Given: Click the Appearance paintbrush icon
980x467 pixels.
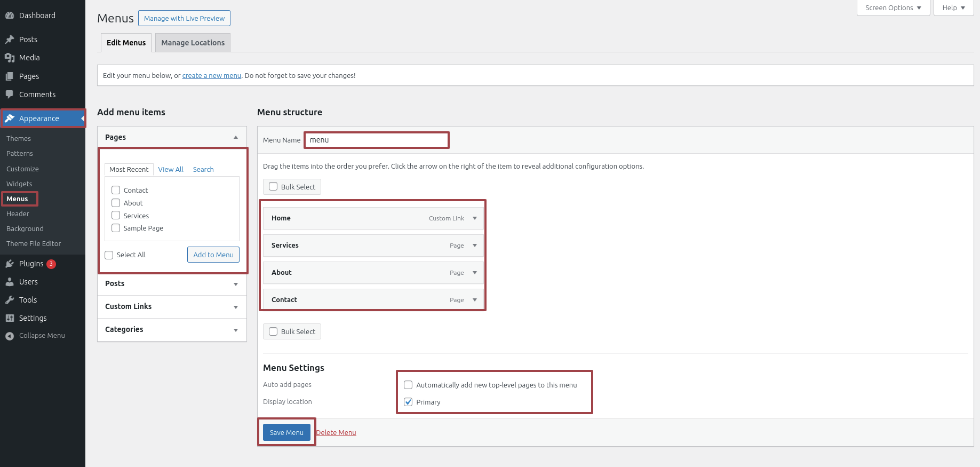Looking at the screenshot, I should (x=10, y=118).
